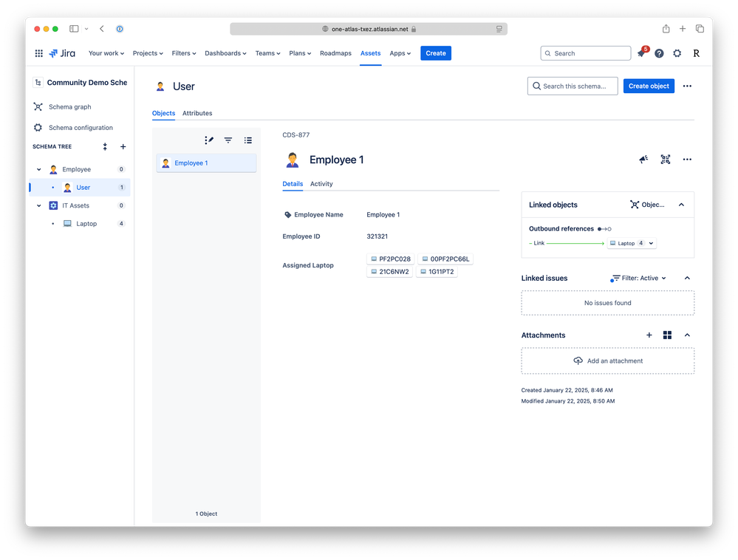This screenshot has width=738, height=560.
Task: Collapse all schema tree nodes icon
Action: (x=105, y=147)
